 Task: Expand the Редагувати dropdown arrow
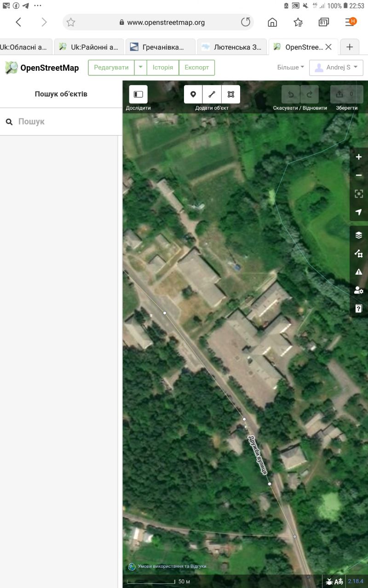point(140,68)
